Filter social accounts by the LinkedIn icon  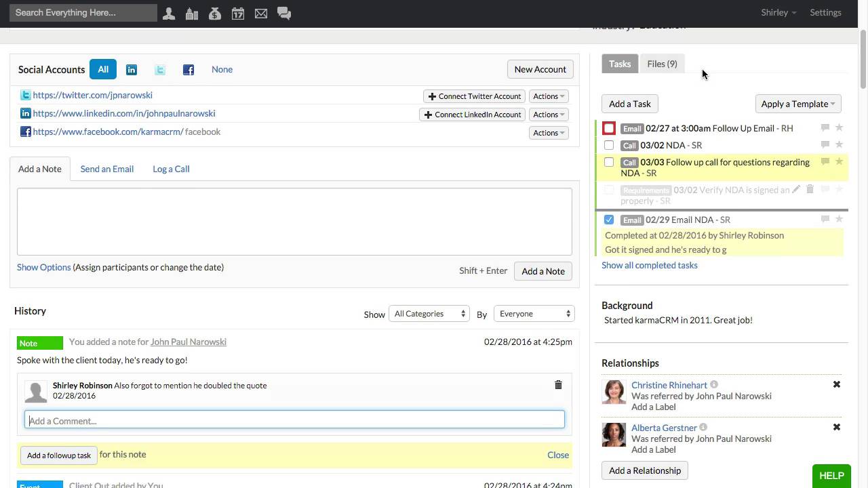coord(132,69)
